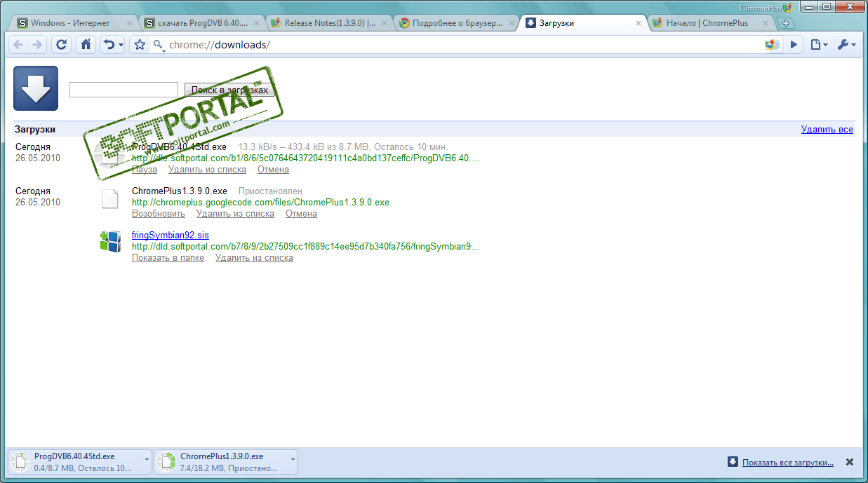Open the fringSymbian softportal URL link
The image size is (868, 483).
pos(306,247)
